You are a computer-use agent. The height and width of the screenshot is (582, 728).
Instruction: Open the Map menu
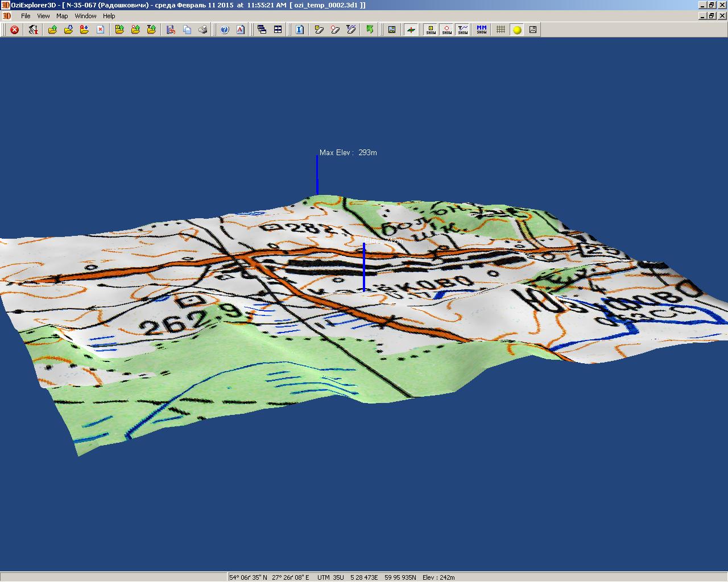tap(62, 16)
